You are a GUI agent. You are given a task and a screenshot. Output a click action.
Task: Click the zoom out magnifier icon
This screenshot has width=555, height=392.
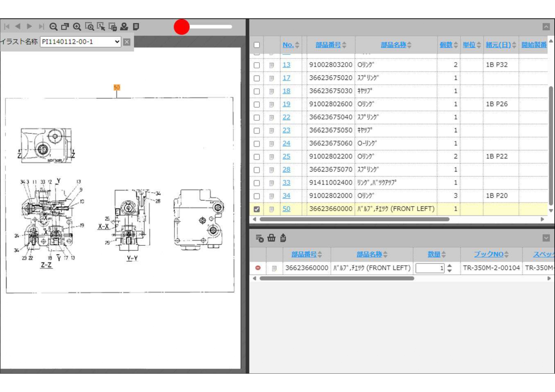(x=53, y=27)
